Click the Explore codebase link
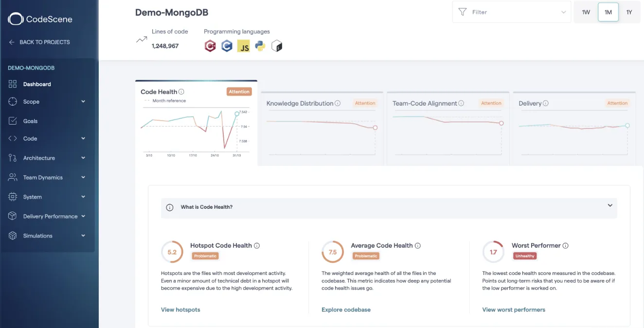The width and height of the screenshot is (644, 328). pyautogui.click(x=346, y=310)
